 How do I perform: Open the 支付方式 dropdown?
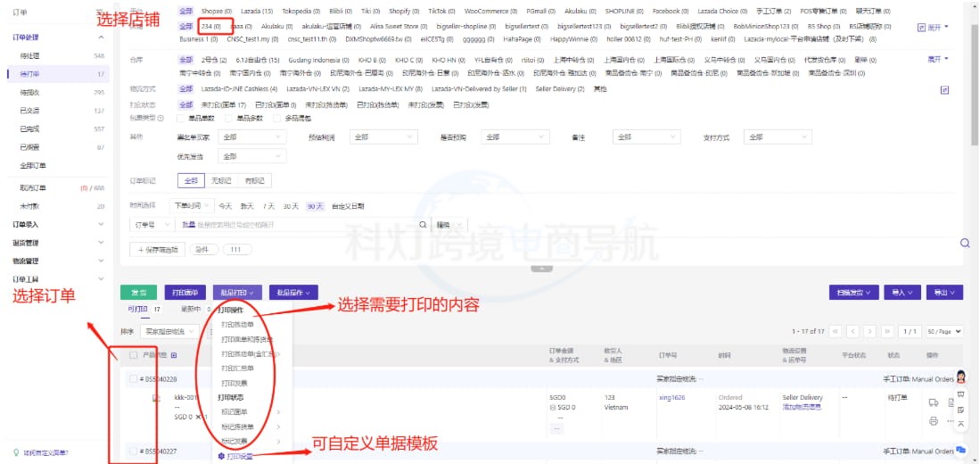pyautogui.click(x=778, y=137)
